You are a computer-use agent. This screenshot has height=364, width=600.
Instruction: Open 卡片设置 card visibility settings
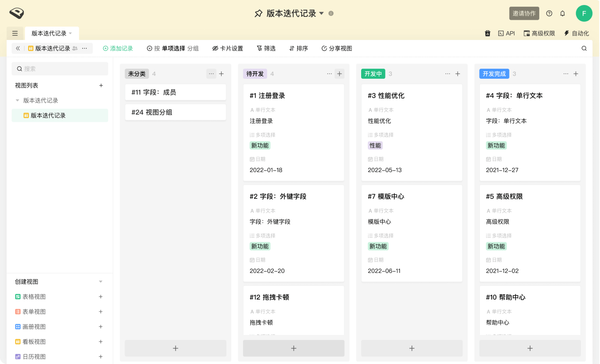click(x=228, y=48)
